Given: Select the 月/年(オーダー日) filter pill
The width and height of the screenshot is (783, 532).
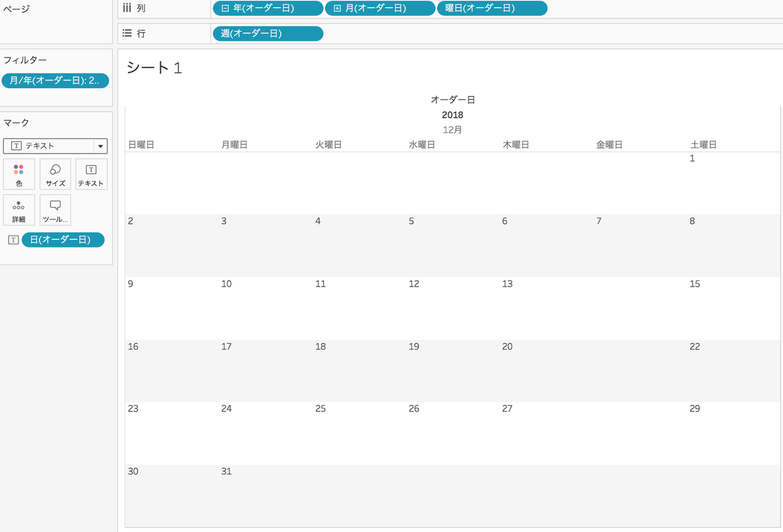Looking at the screenshot, I should coord(55,81).
